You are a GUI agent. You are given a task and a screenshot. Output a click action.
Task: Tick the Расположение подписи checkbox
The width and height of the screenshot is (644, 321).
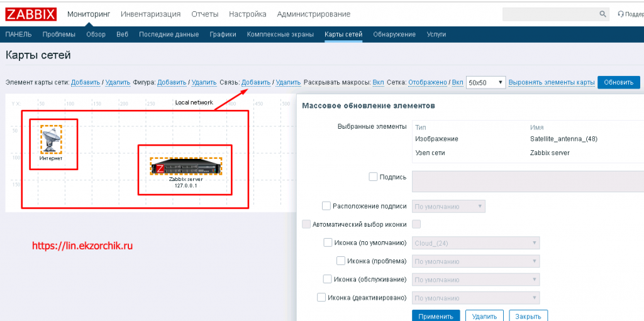326,205
